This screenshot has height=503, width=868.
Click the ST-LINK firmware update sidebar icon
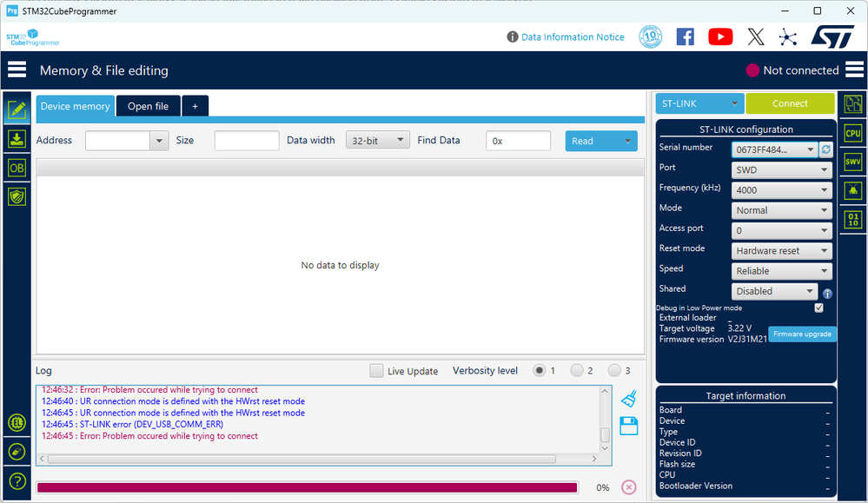[17, 452]
